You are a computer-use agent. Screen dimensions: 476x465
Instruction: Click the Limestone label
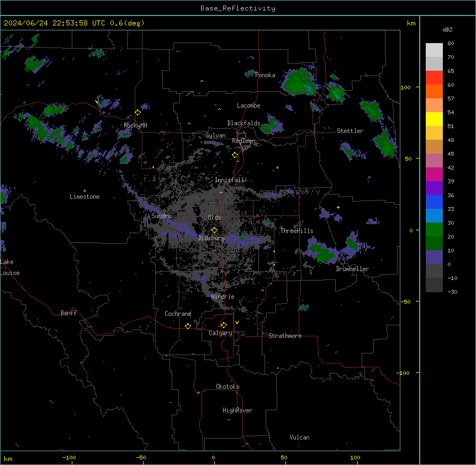[x=84, y=197]
